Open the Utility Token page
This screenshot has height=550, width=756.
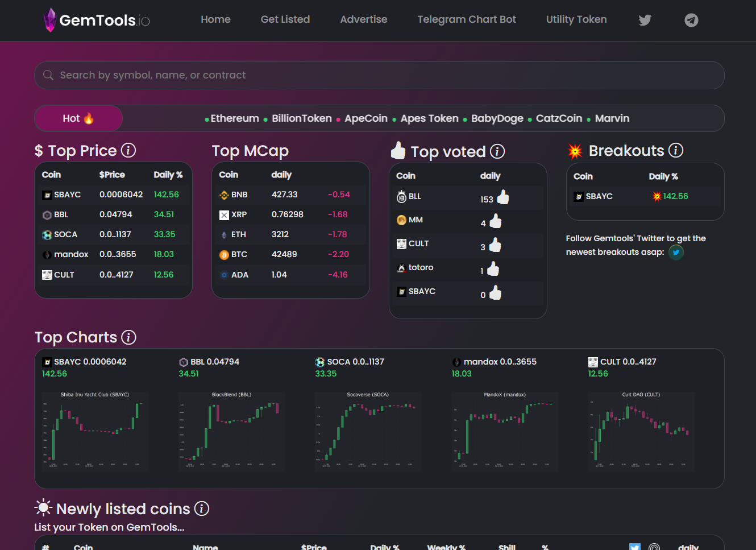point(576,19)
